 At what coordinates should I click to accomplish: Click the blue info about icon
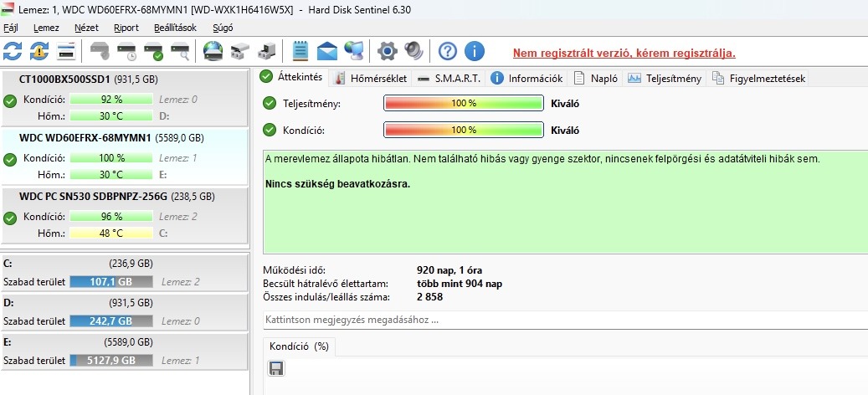pos(475,51)
